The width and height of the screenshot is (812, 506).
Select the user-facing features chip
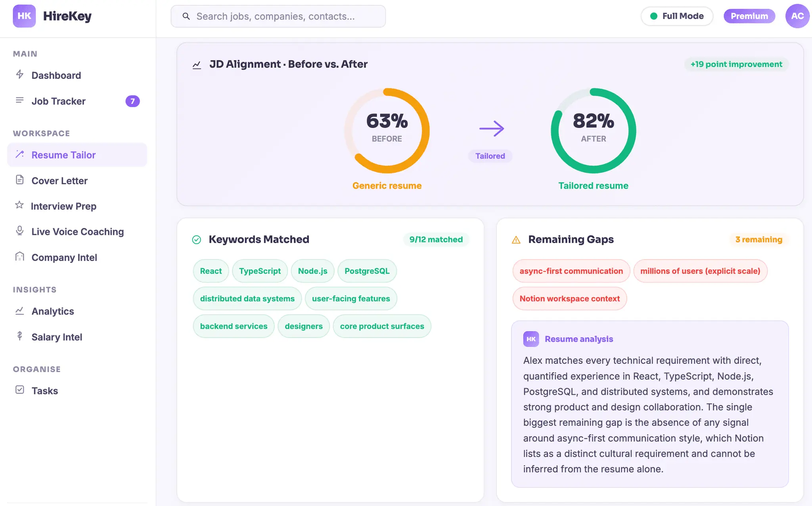pos(351,299)
